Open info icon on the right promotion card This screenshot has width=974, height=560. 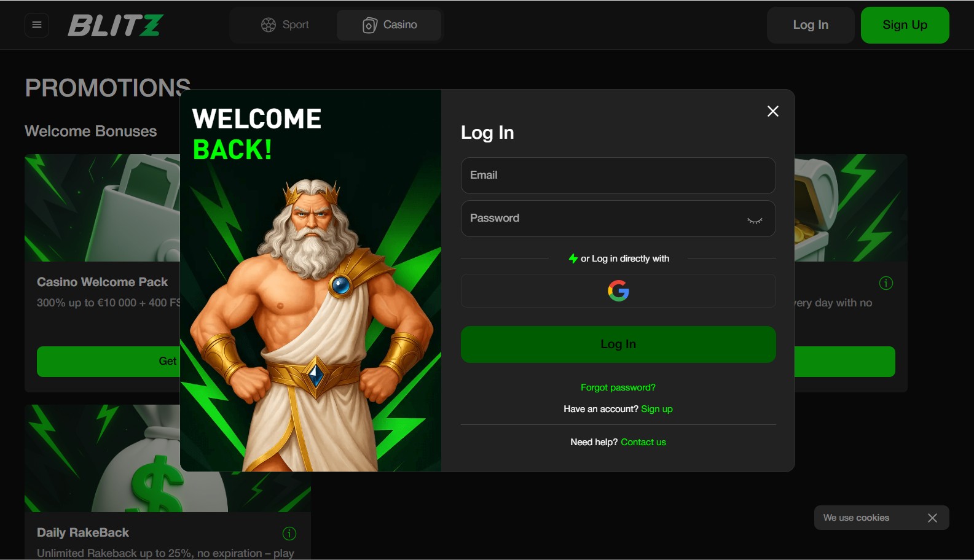pos(886,283)
